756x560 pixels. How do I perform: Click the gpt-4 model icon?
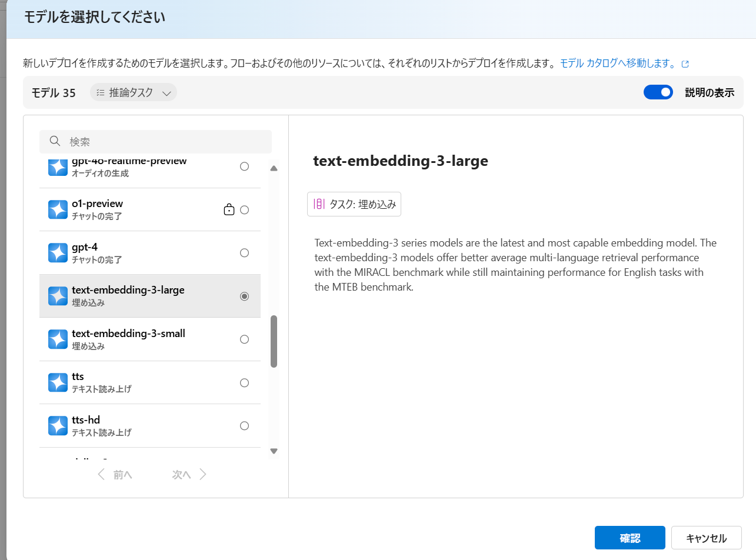[58, 253]
